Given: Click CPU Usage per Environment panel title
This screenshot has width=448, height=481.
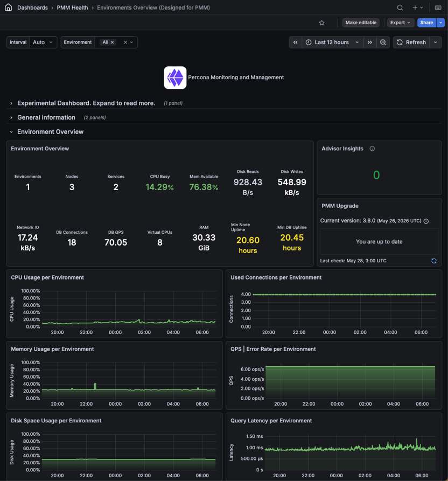Looking at the screenshot, I should pos(47,277).
